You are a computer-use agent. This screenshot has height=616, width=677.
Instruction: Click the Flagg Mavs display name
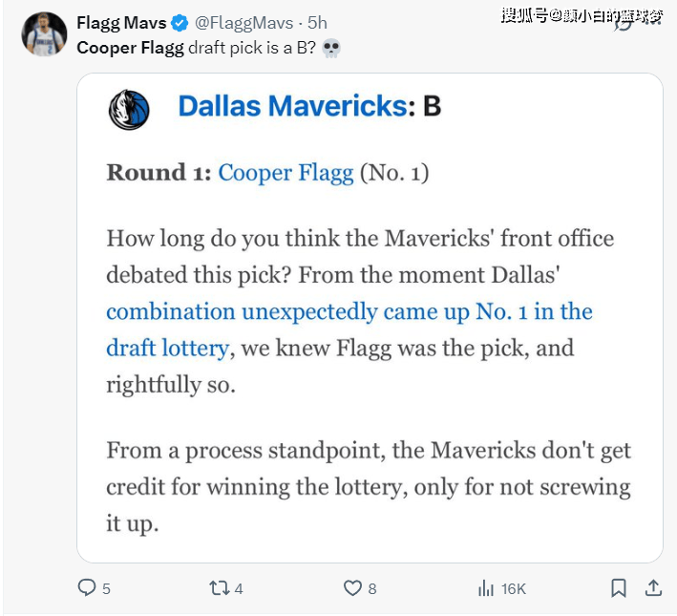(x=120, y=23)
